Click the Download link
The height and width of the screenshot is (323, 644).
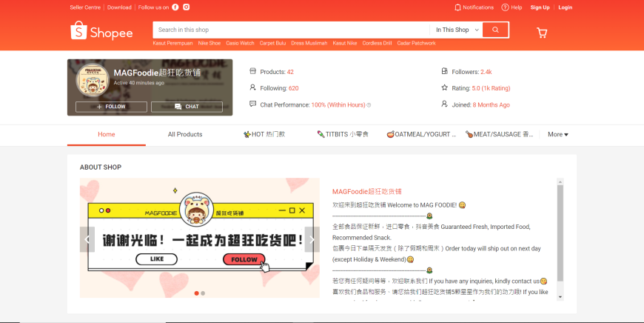(x=119, y=7)
